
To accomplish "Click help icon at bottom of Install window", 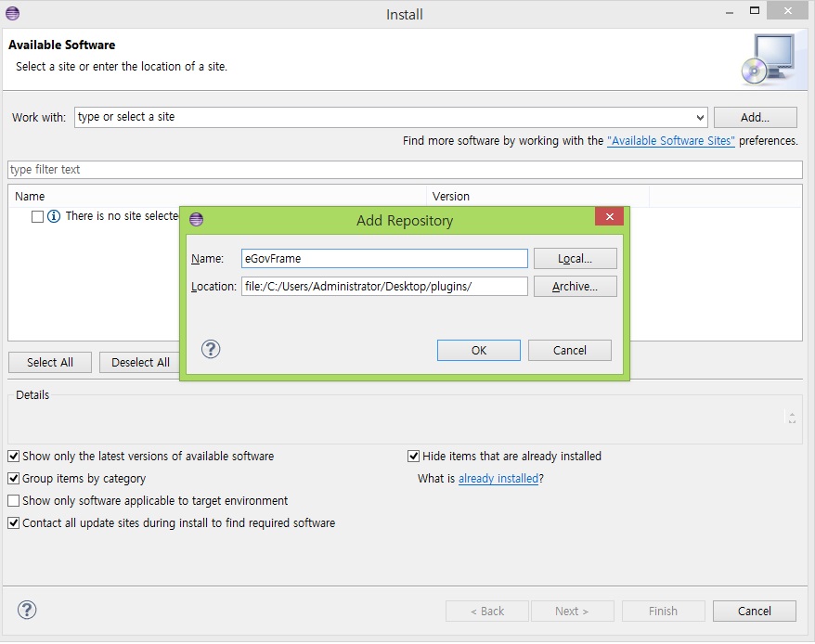I will point(27,610).
